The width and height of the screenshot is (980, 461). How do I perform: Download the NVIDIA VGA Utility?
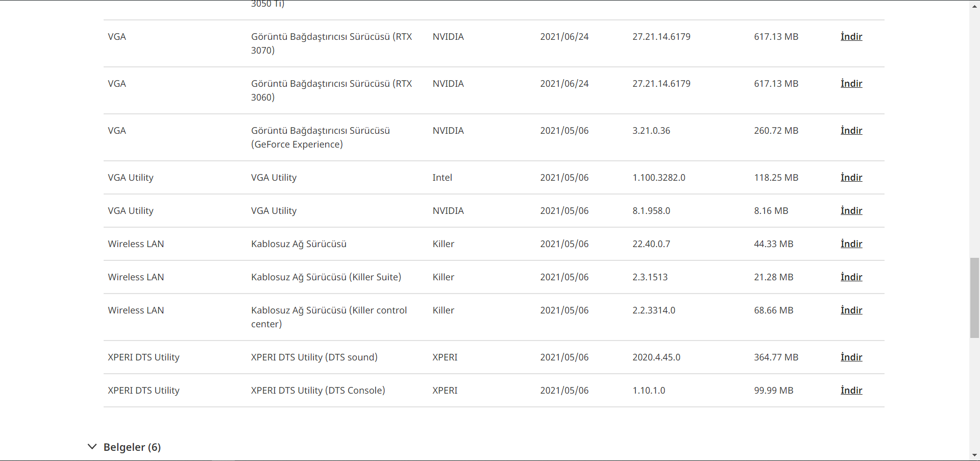click(x=851, y=211)
